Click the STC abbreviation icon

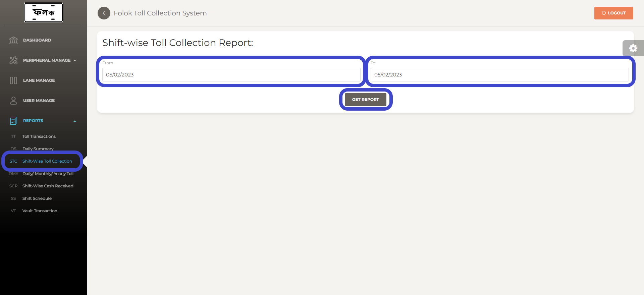[13, 161]
